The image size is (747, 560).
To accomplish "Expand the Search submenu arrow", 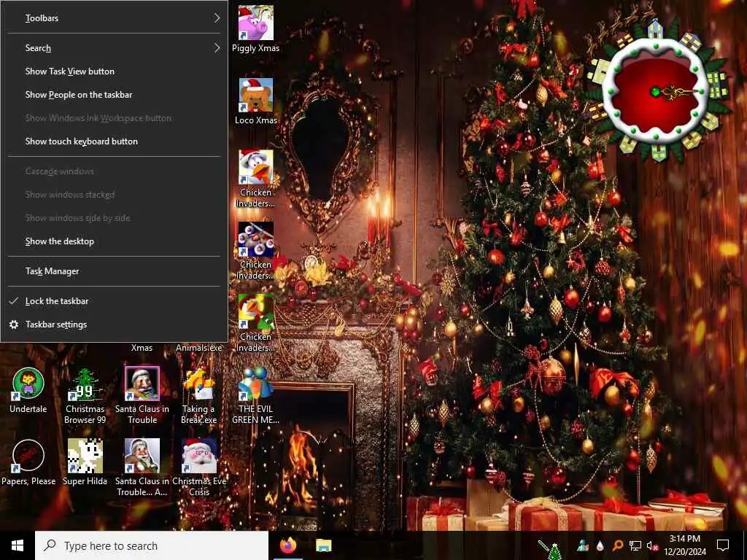I will (217, 48).
